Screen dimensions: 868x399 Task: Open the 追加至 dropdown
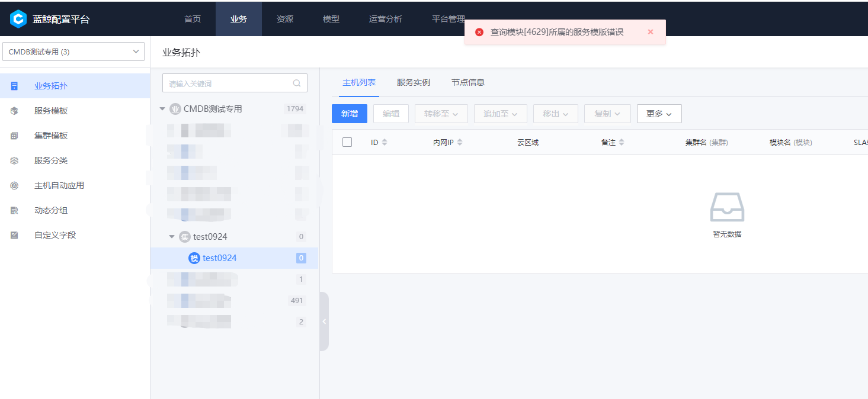pyautogui.click(x=501, y=114)
